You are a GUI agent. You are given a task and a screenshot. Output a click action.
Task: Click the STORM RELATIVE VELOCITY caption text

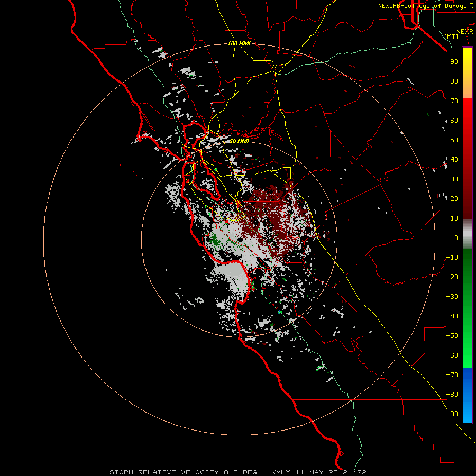(164, 472)
